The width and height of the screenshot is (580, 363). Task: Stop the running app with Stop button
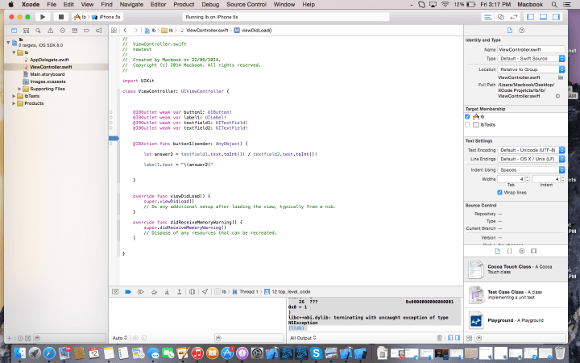pyautogui.click(x=61, y=17)
